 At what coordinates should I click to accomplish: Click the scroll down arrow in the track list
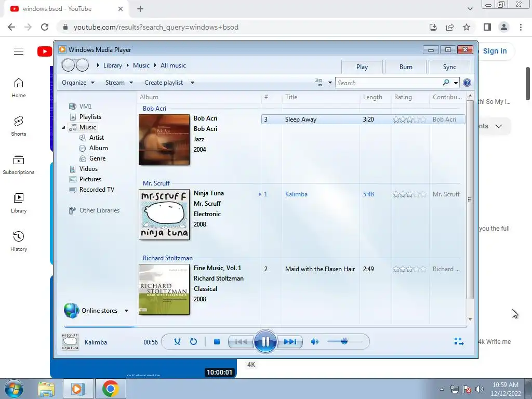[470, 320]
